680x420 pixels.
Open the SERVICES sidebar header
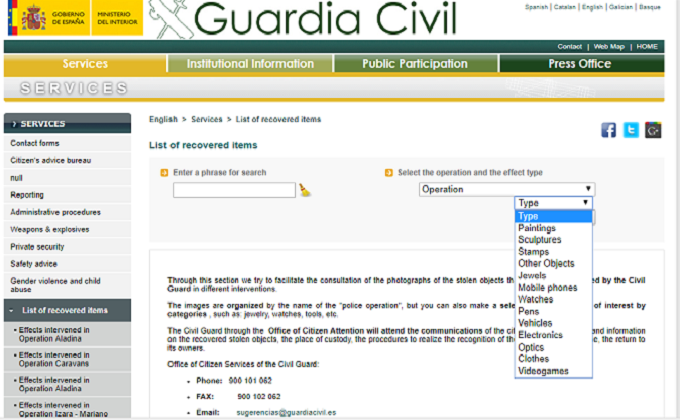[67, 124]
